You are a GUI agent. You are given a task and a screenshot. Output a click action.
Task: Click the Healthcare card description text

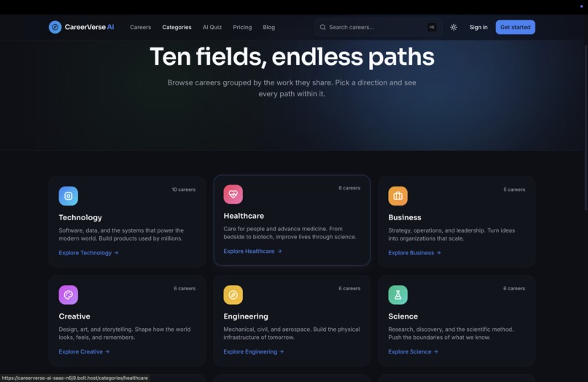[290, 233]
